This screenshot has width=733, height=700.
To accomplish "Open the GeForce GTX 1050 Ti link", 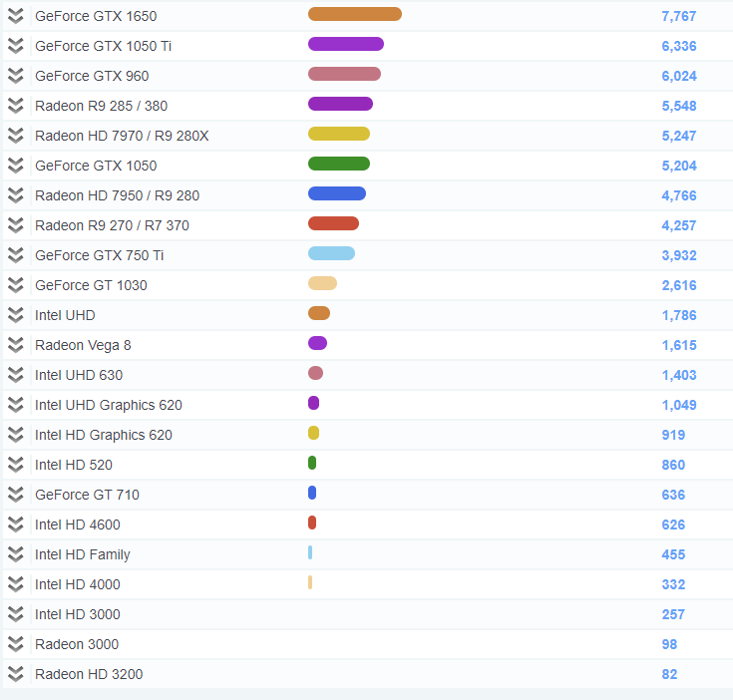I will coord(104,46).
